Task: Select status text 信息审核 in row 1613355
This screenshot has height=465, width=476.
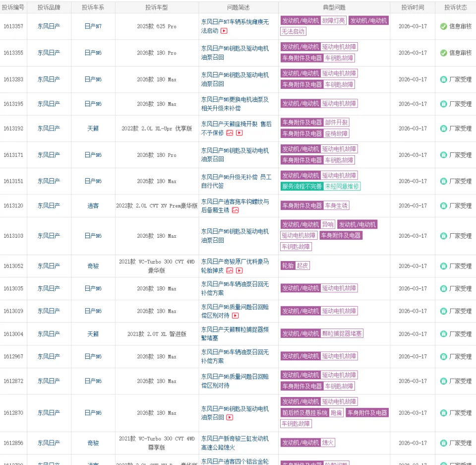Action: click(460, 53)
